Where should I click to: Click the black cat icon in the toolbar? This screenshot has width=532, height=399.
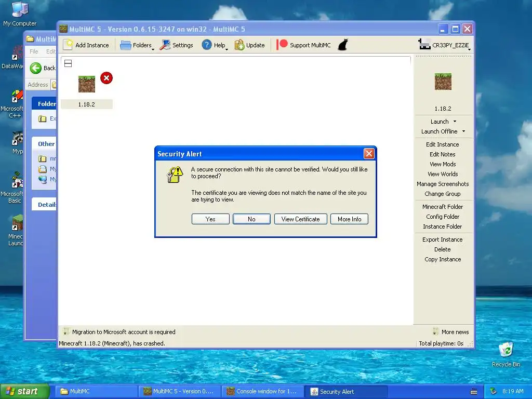click(x=343, y=45)
